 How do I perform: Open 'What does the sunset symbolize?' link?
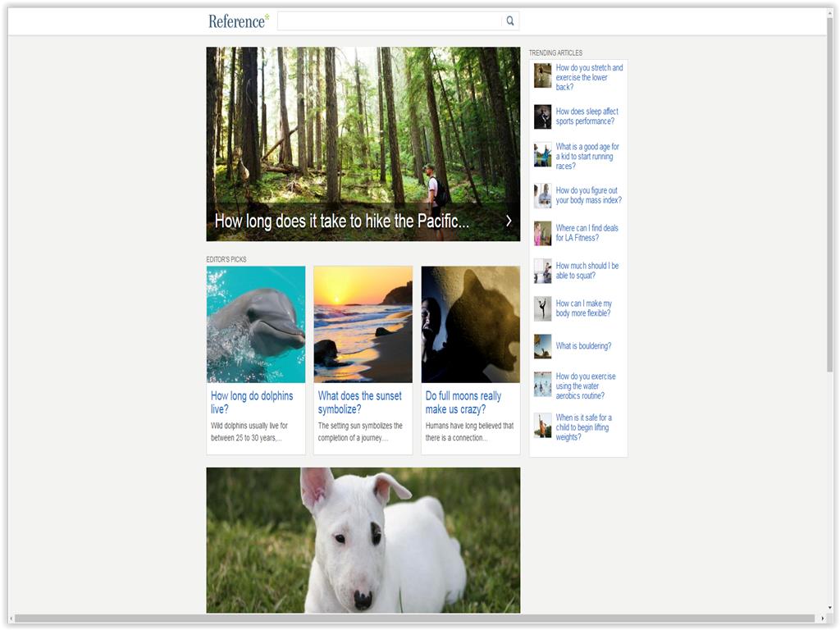pyautogui.click(x=359, y=402)
